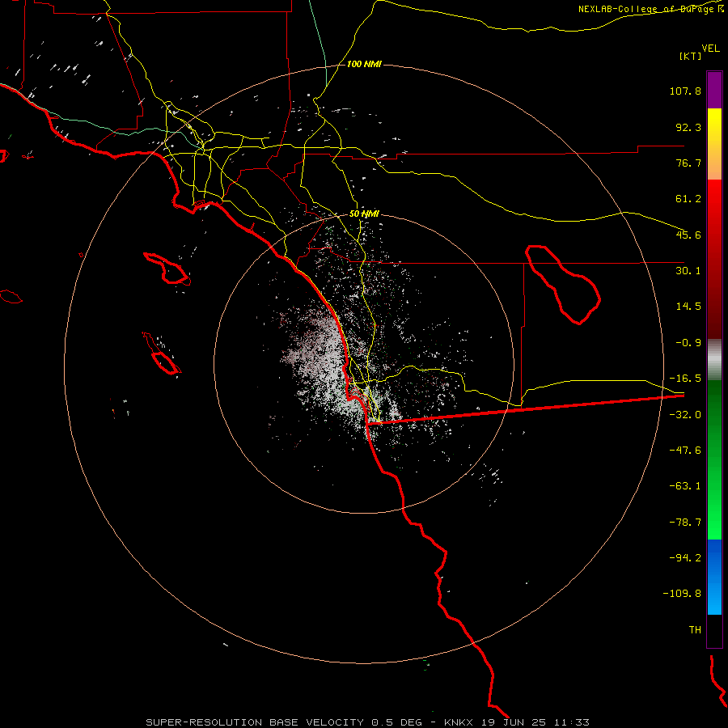Click the 100 NMI range ring label
728x728 pixels.
pyautogui.click(x=364, y=64)
